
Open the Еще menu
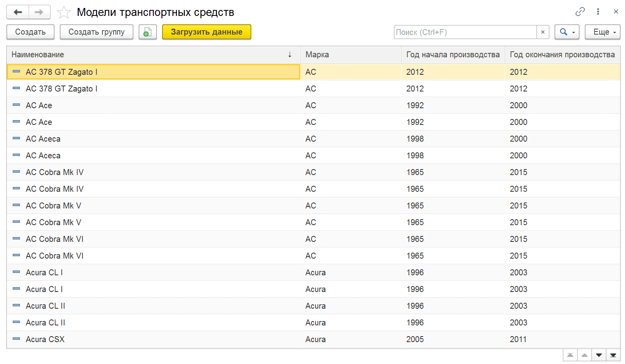(x=602, y=32)
